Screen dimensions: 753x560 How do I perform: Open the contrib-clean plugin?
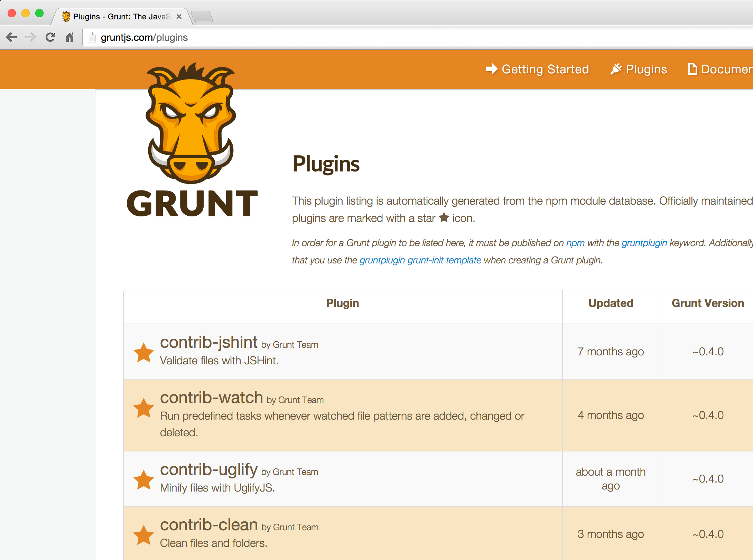click(x=209, y=525)
